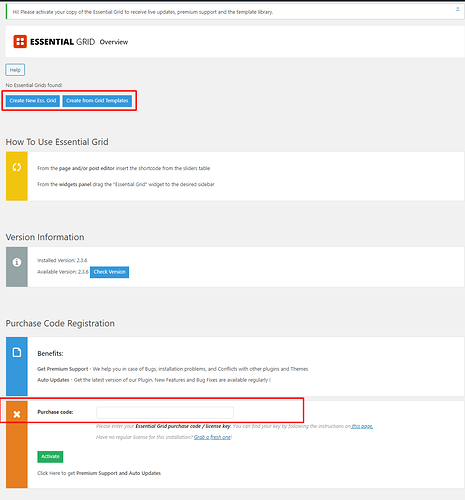Viewport: 465px width, 500px height.
Task: Click the gray info circle icon
Action: (x=17, y=262)
